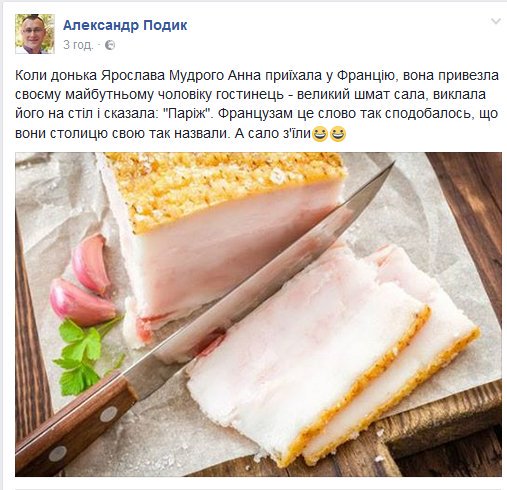
Task: Click the word "Паріж" in post text
Action: coord(187,114)
